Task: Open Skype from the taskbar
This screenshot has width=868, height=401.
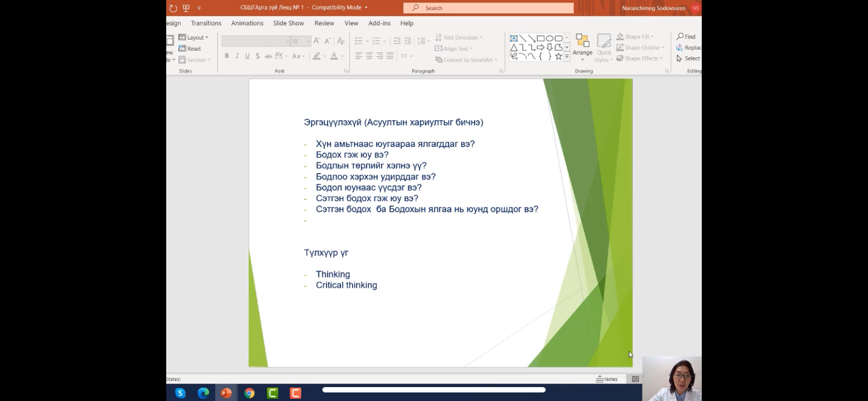Action: click(180, 393)
